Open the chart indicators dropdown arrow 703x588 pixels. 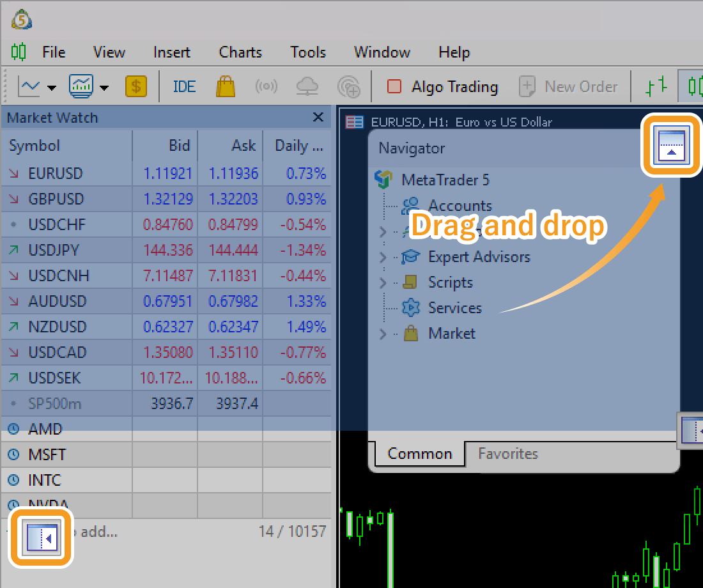click(104, 88)
